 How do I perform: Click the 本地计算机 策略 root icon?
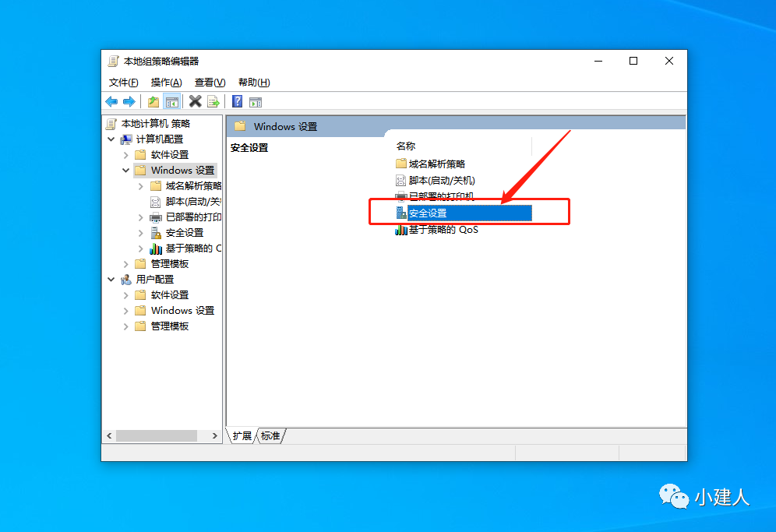(112, 124)
